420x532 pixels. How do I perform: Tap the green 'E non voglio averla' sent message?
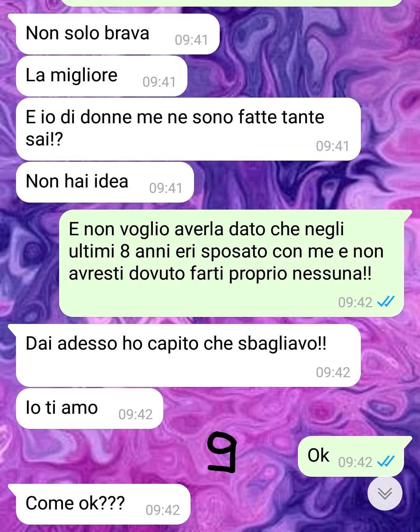(232, 263)
